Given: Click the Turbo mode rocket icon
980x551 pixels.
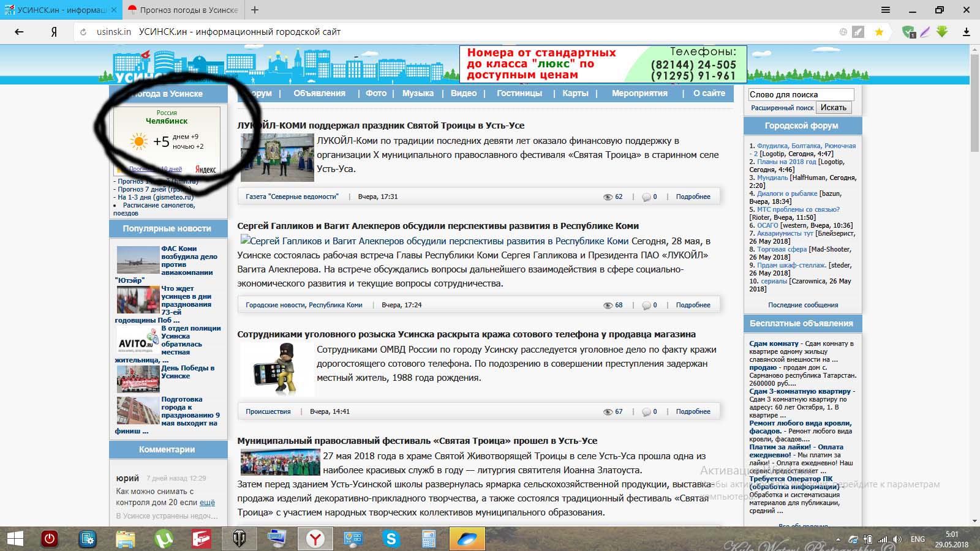Looking at the screenshot, I should click(858, 32).
